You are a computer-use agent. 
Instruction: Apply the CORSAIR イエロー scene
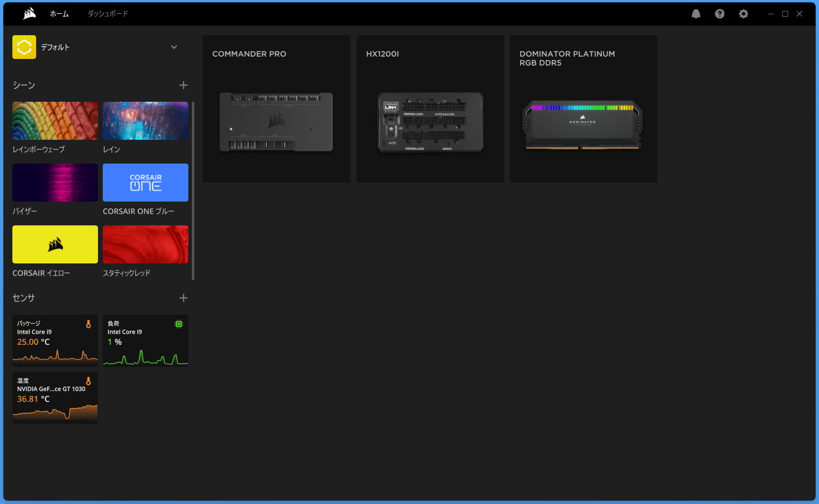pyautogui.click(x=55, y=244)
